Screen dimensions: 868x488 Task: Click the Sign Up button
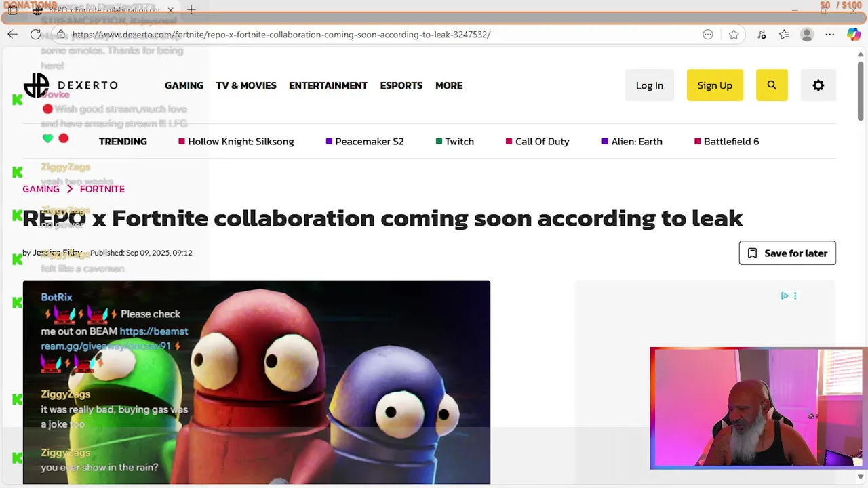click(715, 85)
